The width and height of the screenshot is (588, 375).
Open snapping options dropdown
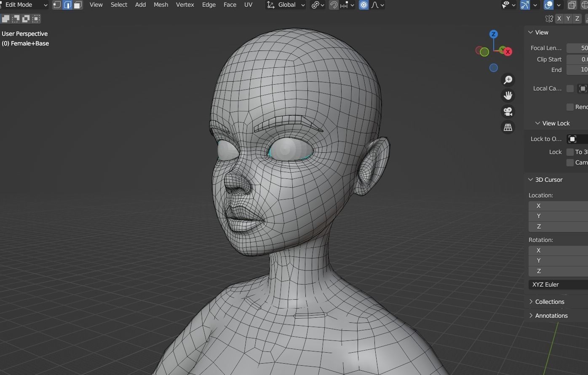[347, 5]
